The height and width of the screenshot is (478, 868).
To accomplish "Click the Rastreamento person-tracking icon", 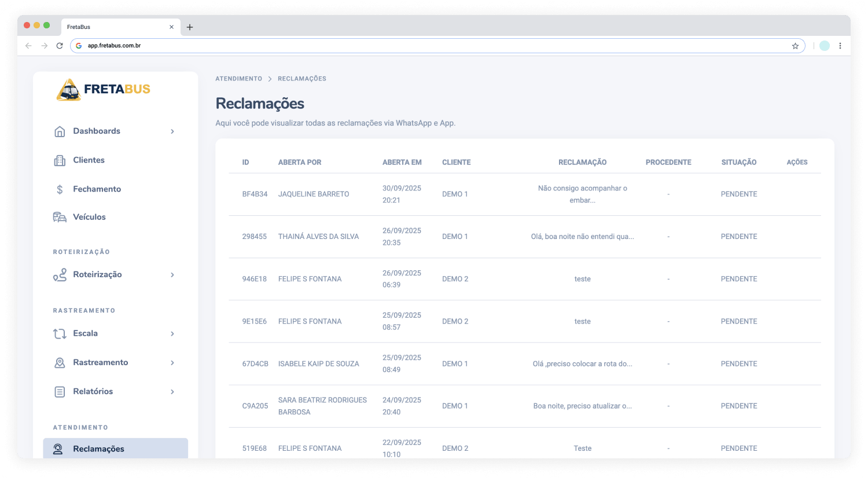I will coord(60,362).
